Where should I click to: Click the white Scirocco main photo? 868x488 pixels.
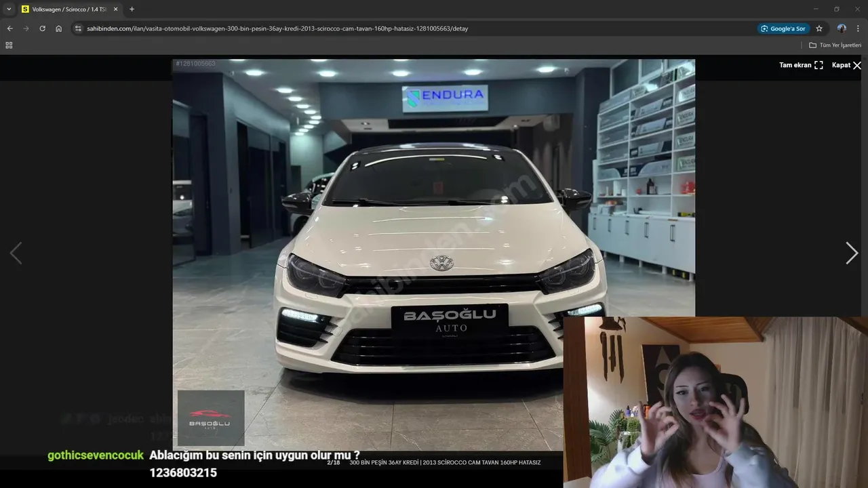click(433, 255)
